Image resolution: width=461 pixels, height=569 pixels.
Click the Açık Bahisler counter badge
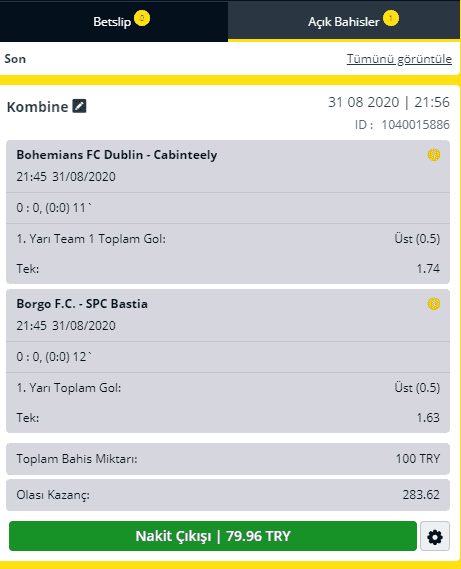[391, 18]
